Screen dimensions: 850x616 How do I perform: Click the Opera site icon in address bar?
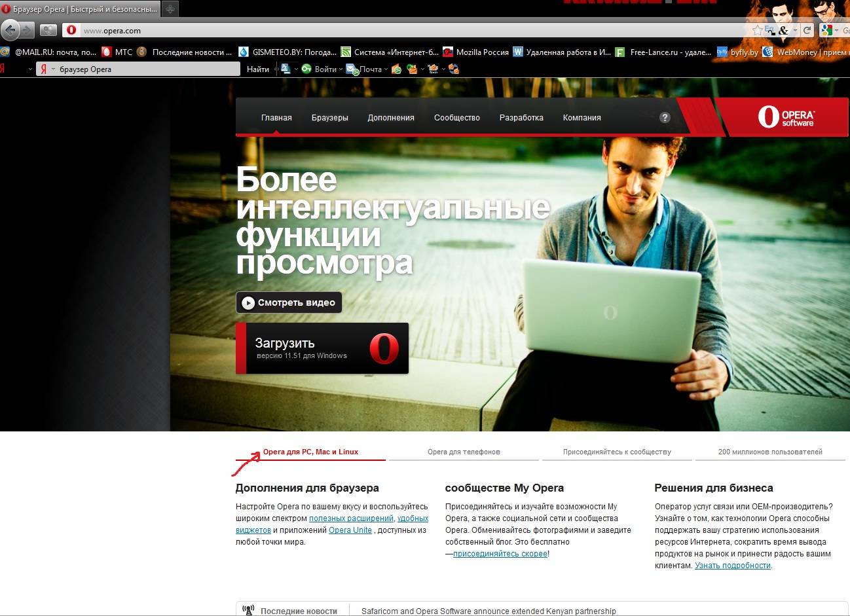71,30
